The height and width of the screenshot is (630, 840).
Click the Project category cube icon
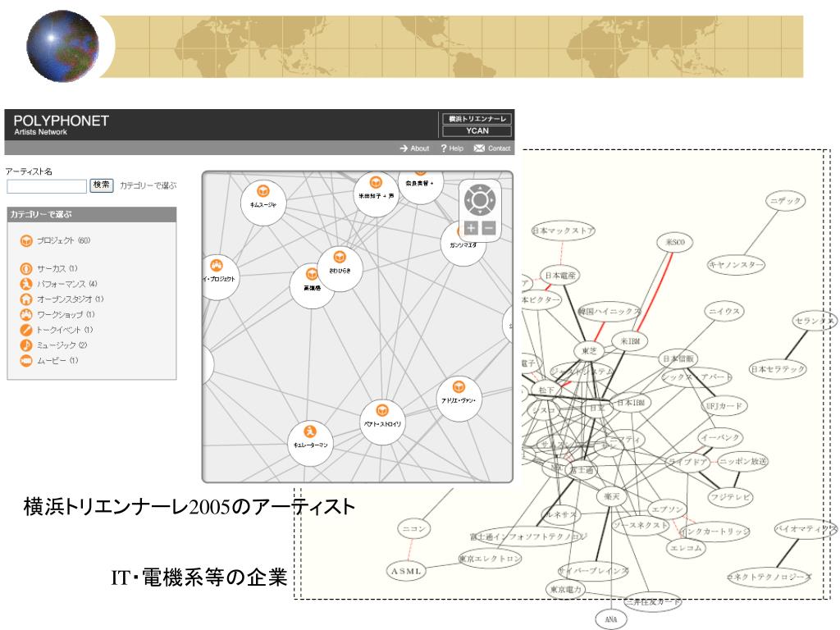click(x=26, y=241)
